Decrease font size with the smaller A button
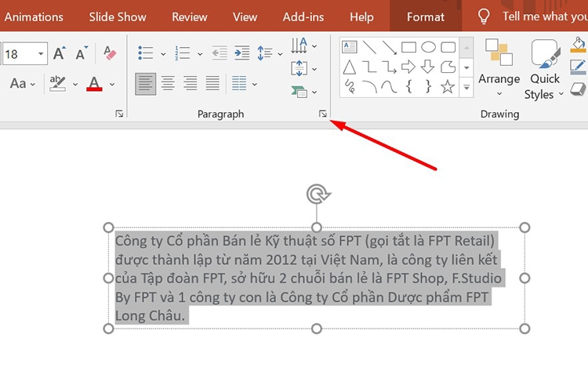This screenshot has width=588, height=392. pyautogui.click(x=81, y=53)
